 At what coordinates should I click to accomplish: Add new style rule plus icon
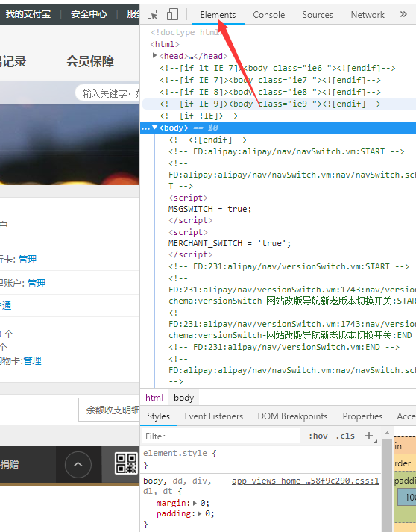pyautogui.click(x=369, y=436)
